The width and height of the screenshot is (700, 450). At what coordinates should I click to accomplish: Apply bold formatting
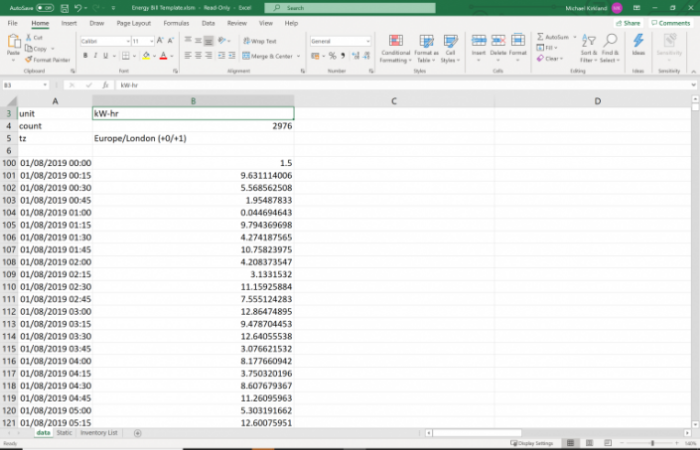click(x=85, y=56)
